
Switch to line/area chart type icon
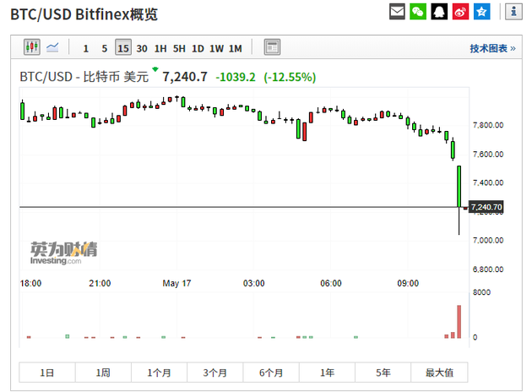[52, 46]
